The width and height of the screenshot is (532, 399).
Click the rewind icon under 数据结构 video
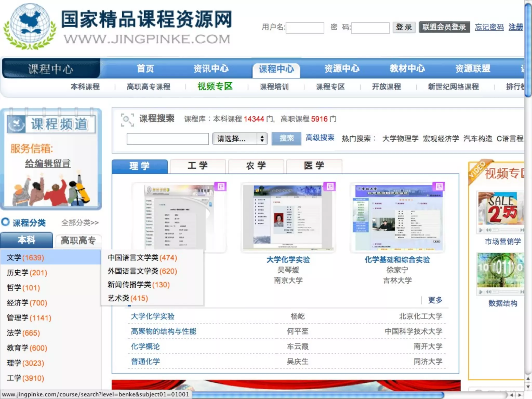(x=489, y=292)
